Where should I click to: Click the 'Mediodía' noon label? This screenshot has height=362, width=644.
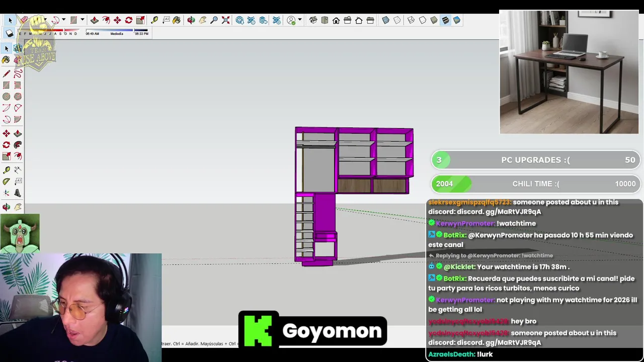(117, 34)
